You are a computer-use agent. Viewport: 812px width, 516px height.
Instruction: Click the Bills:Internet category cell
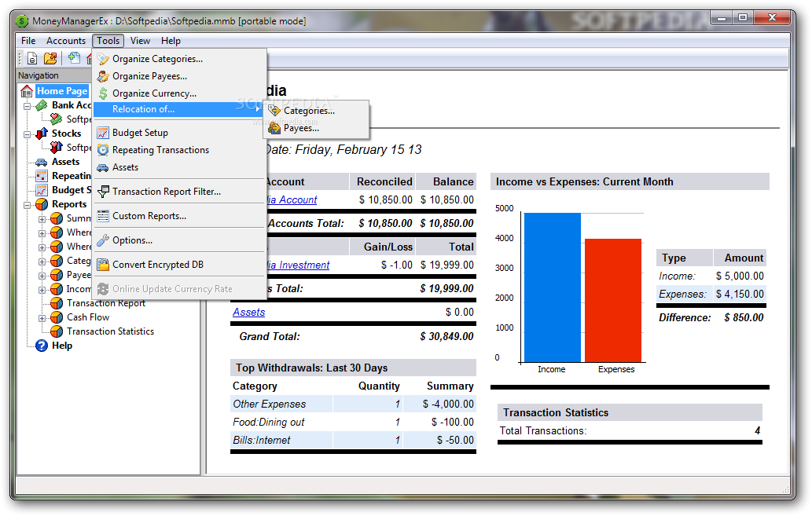point(262,441)
